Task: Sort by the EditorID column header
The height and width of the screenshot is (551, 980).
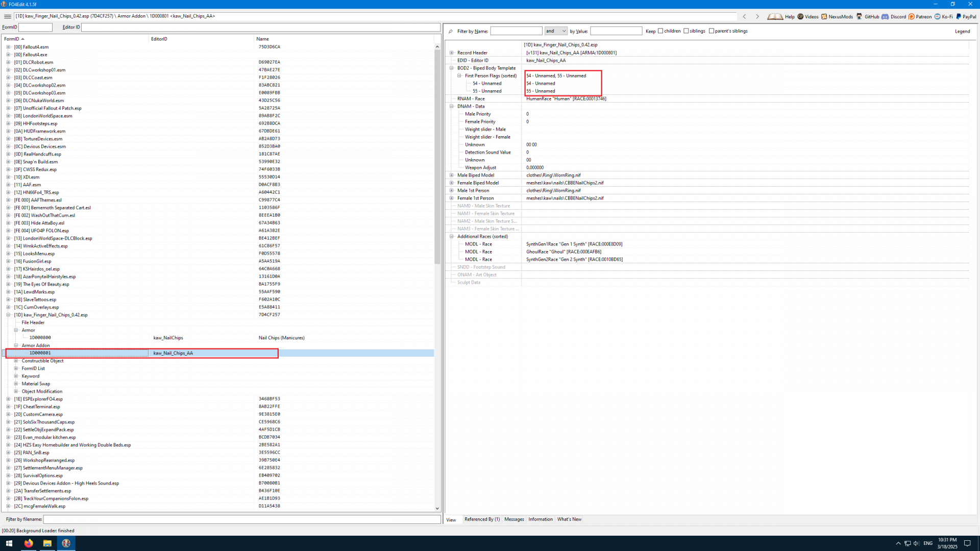Action: coord(159,39)
